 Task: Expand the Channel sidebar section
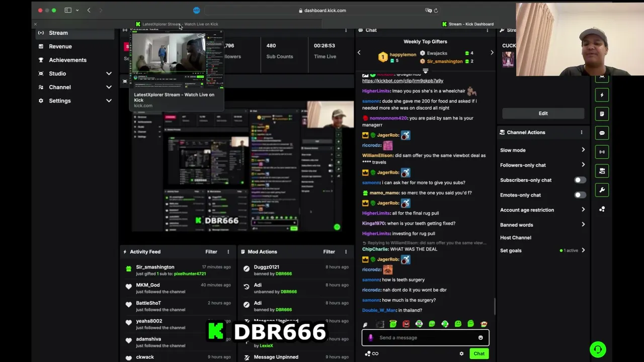pyautogui.click(x=109, y=87)
